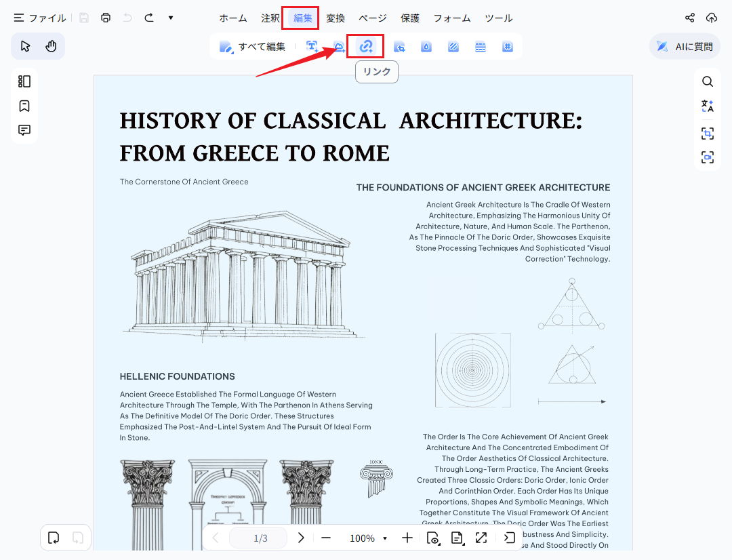The width and height of the screenshot is (732, 560).
Task: Collapse the bottom navigation bar icon
Action: 509,538
